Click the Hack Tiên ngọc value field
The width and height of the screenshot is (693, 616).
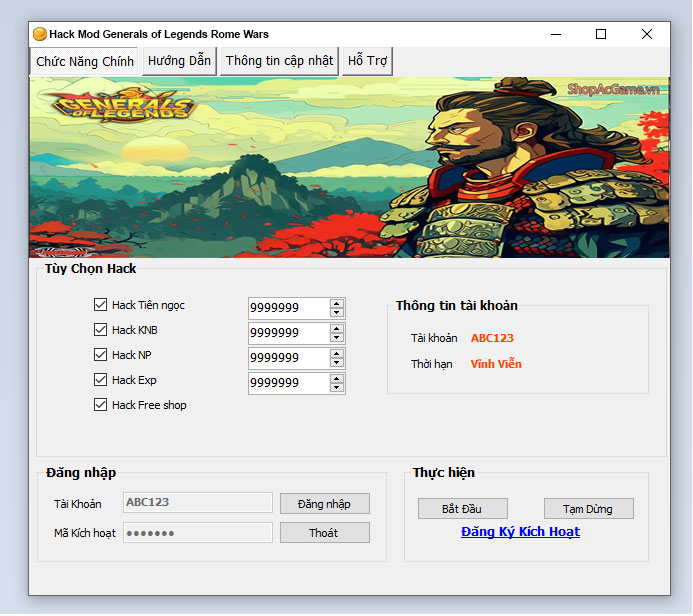[289, 308]
